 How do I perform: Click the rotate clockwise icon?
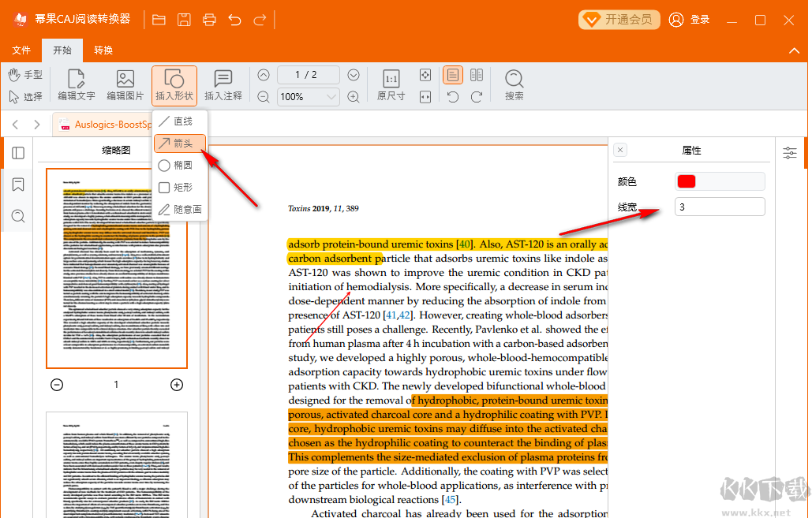[477, 97]
